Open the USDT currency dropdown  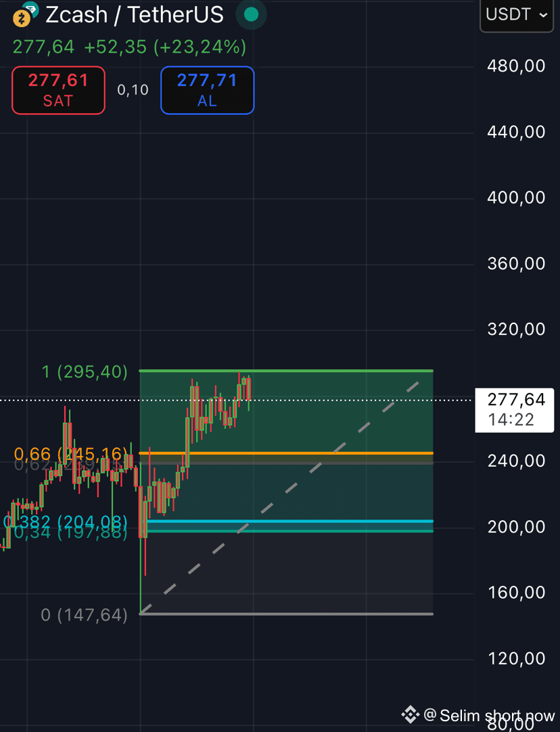(x=517, y=15)
